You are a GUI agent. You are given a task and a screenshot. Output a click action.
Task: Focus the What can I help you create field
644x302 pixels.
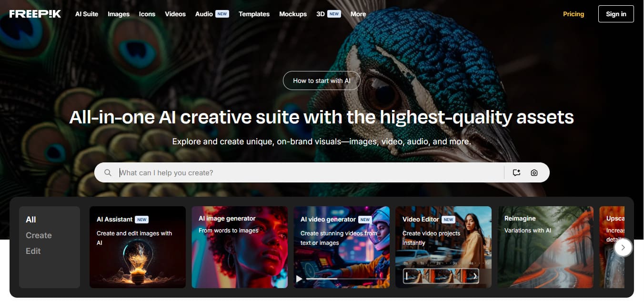pyautogui.click(x=311, y=172)
